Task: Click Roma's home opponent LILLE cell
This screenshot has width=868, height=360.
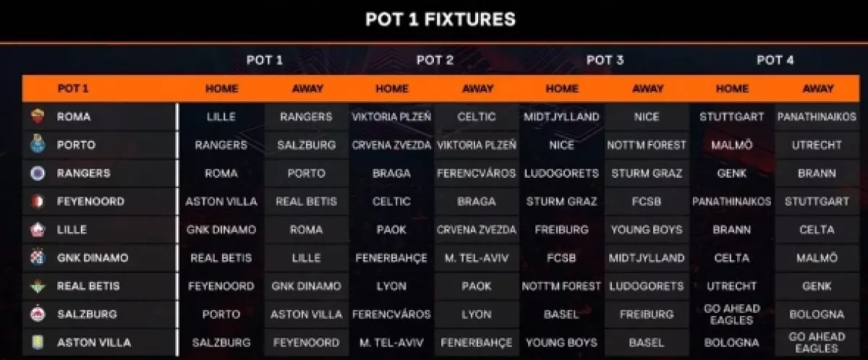Action: [221, 116]
